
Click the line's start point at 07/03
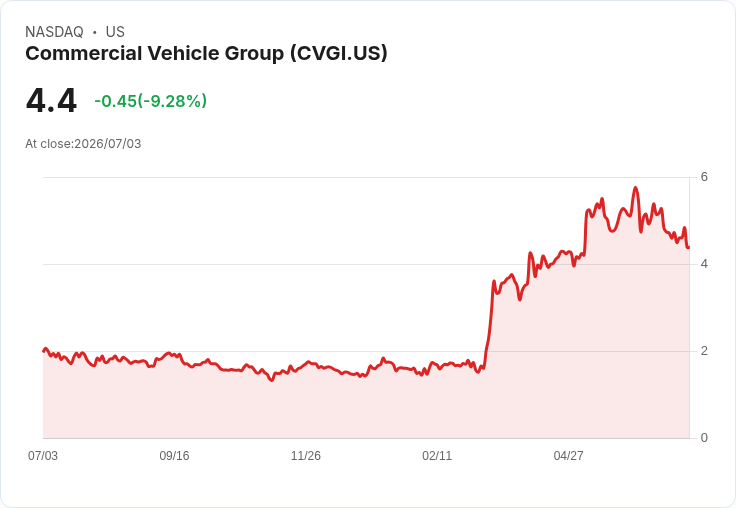44,350
